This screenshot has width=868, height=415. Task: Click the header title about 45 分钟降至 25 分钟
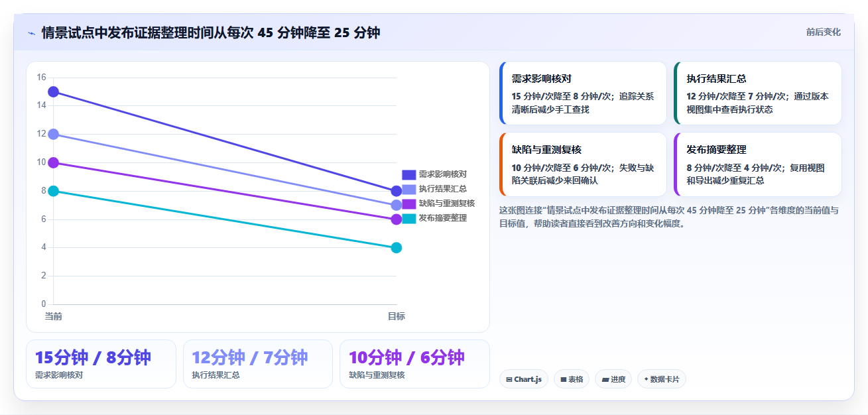(211, 32)
